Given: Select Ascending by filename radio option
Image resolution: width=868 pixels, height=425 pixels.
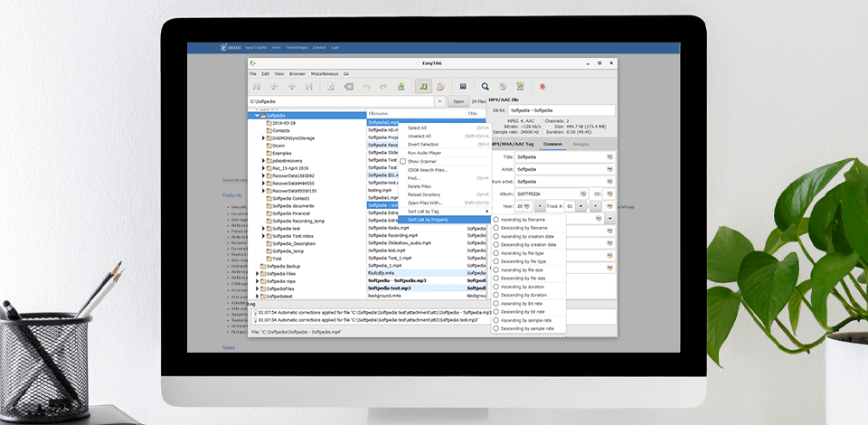Looking at the screenshot, I should 496,220.
